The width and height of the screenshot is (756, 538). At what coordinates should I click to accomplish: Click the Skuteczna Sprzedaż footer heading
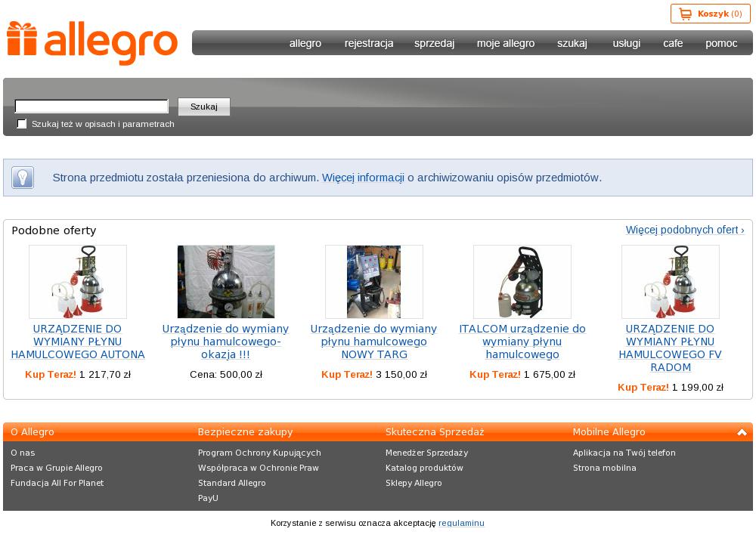click(435, 432)
